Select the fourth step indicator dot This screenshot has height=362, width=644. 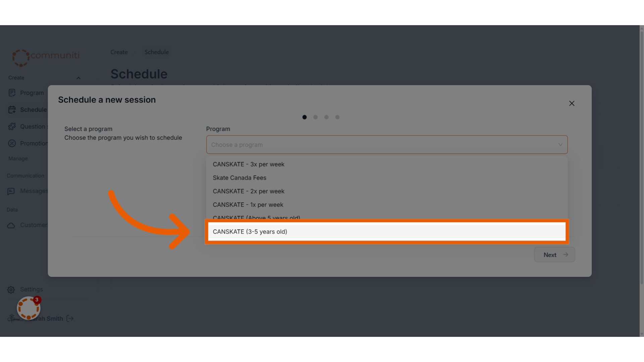337,117
